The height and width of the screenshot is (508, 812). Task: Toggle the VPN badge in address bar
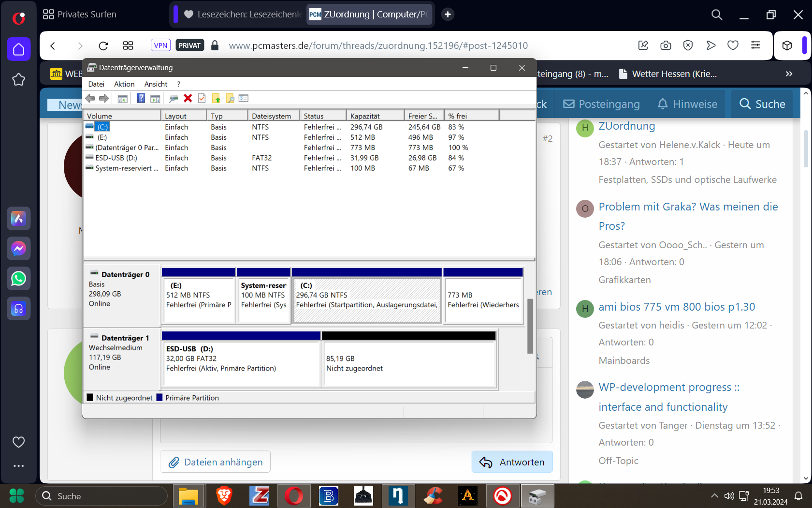[x=160, y=45]
